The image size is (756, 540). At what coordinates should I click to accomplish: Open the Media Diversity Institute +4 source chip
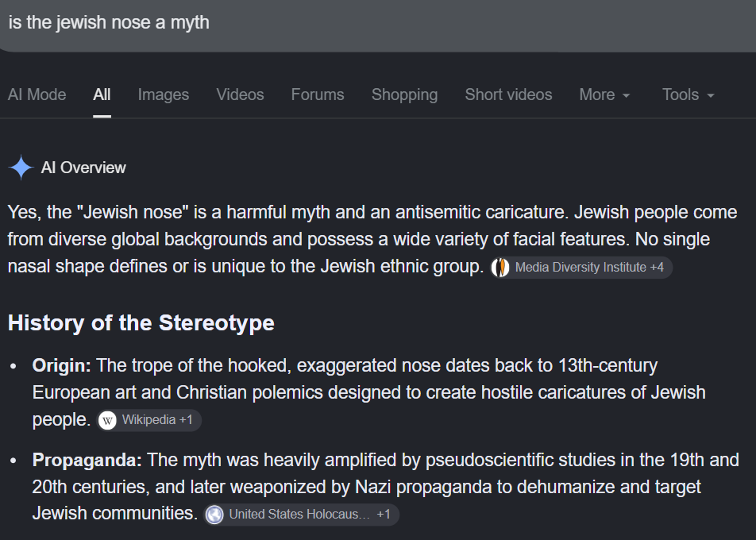[x=581, y=267]
